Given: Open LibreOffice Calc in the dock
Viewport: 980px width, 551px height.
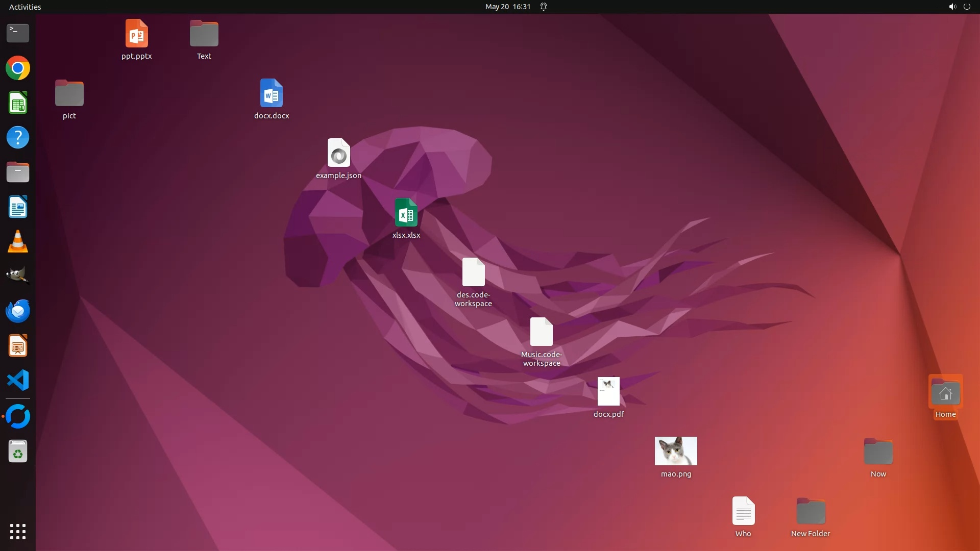Looking at the screenshot, I should tap(18, 103).
